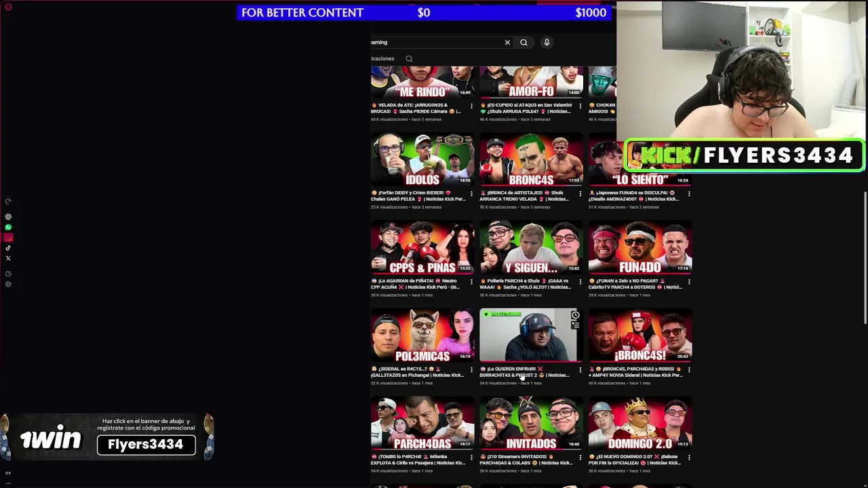Open Instagram icon in the Opera sidebar
868x488 pixels.
(x=8, y=237)
